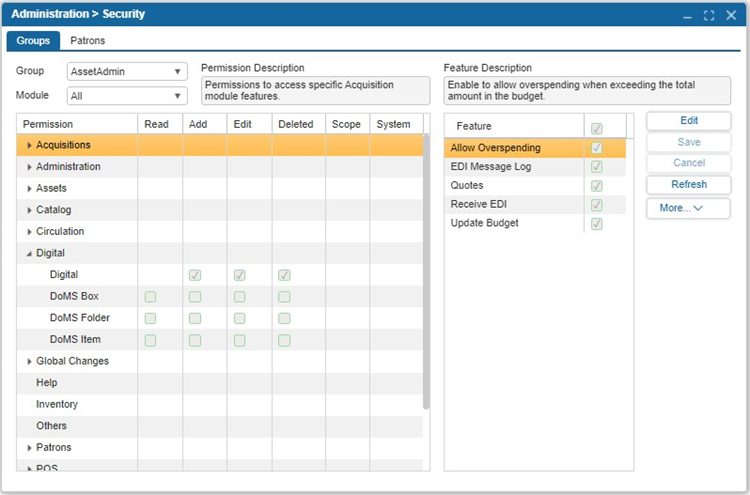Enable Deleted permission for DoMS Box

click(284, 297)
